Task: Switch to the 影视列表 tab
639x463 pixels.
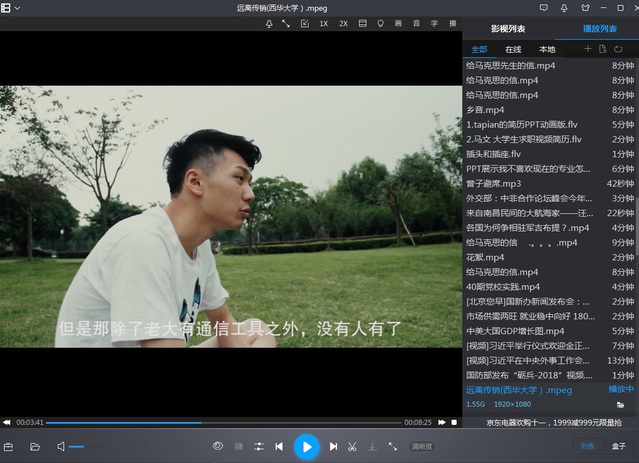Action: click(x=508, y=27)
